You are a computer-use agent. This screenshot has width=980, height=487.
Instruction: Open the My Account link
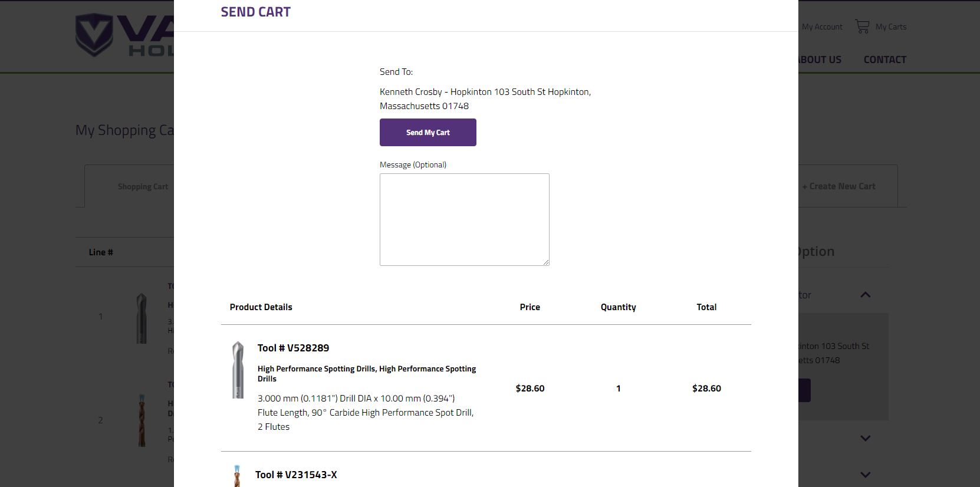pos(822,27)
